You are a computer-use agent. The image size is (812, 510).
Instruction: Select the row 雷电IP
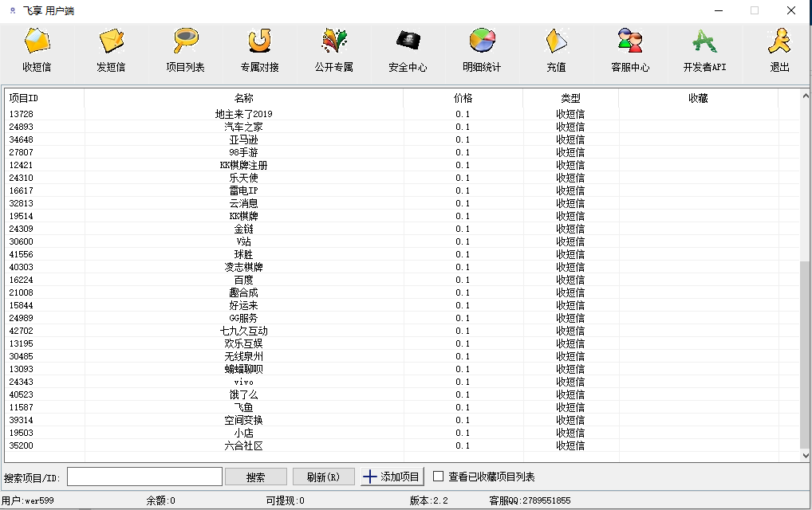(x=401, y=190)
